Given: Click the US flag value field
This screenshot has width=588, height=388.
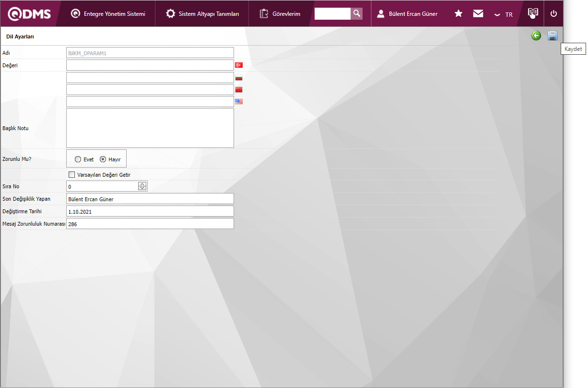Looking at the screenshot, I should pos(150,101).
